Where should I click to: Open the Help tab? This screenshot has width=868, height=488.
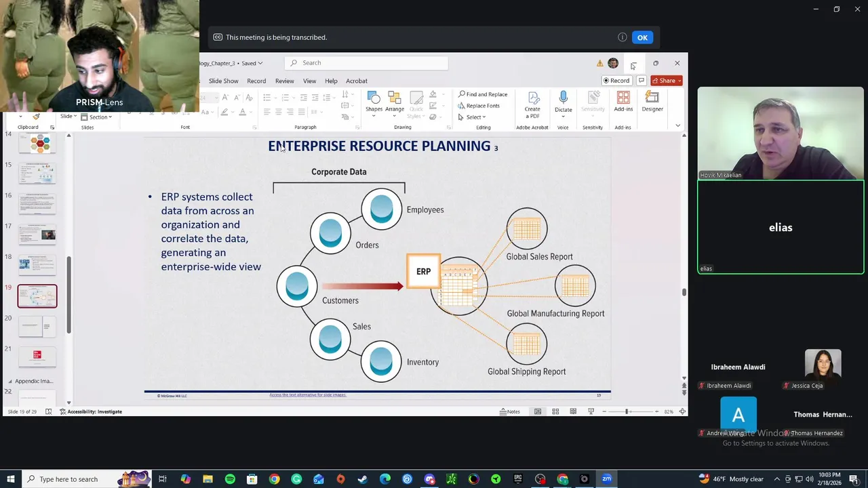click(331, 81)
